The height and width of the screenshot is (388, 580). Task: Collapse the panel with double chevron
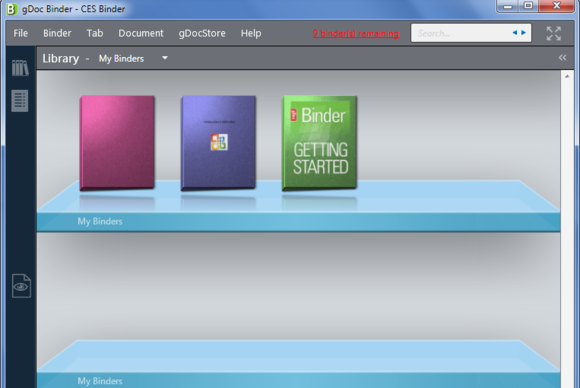pos(562,58)
